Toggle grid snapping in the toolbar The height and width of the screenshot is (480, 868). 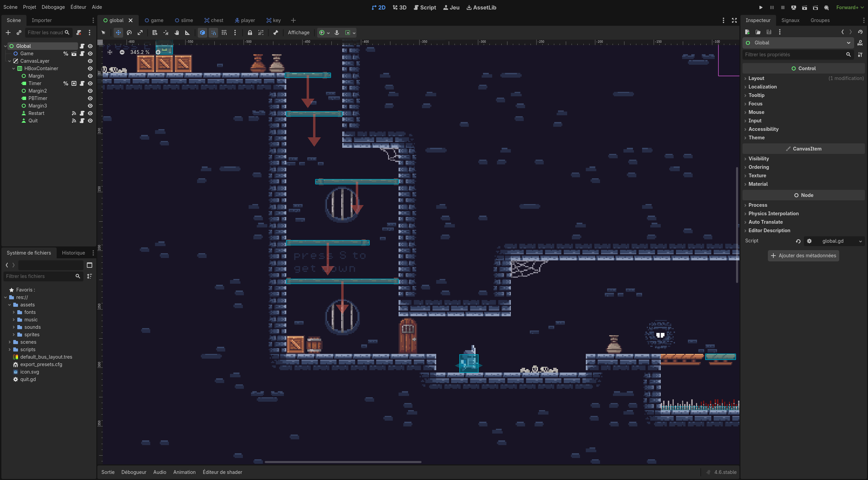coord(224,33)
